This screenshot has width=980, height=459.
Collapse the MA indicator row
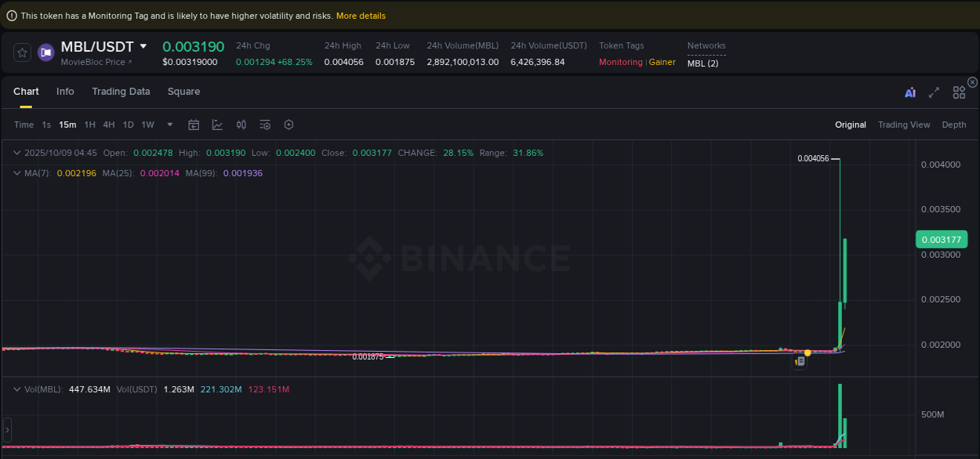[x=16, y=173]
